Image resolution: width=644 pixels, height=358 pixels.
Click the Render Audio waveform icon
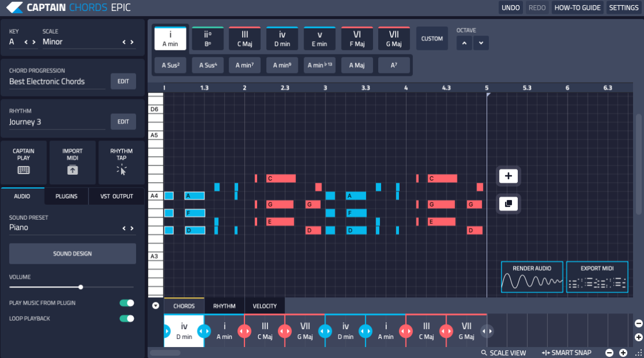pyautogui.click(x=532, y=282)
